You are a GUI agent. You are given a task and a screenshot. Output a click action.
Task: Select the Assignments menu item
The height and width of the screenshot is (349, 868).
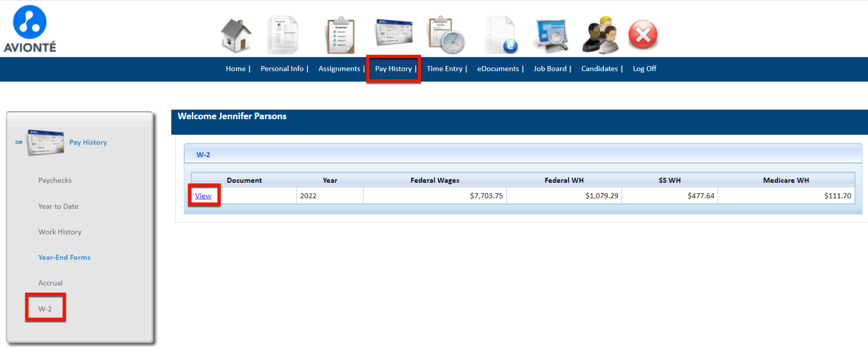point(339,69)
